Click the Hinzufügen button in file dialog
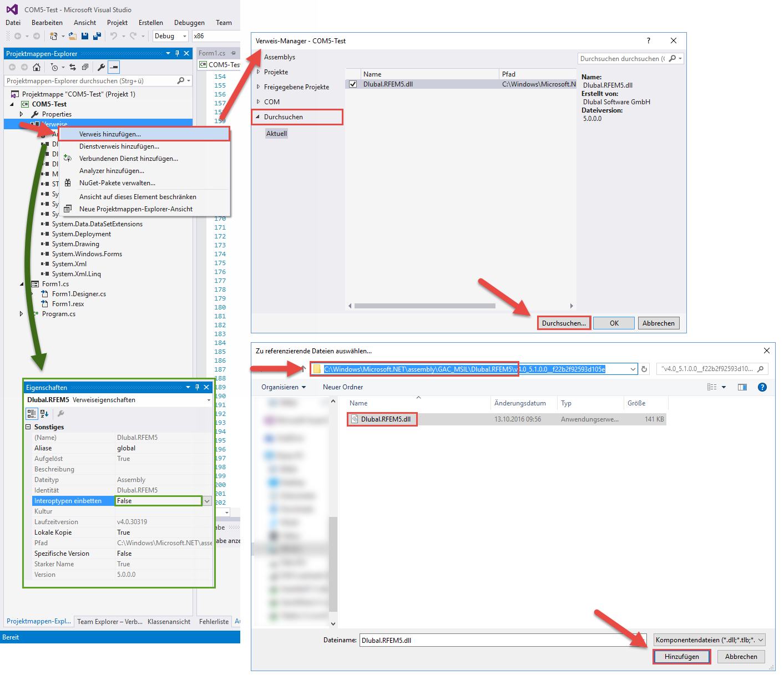 pos(682,657)
